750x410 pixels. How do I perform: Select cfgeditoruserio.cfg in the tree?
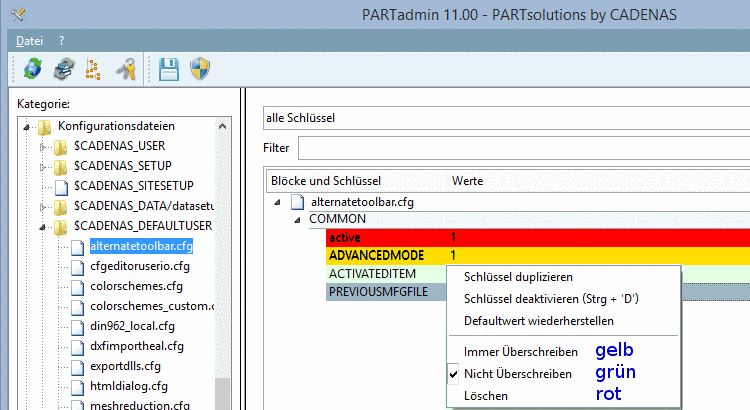140,266
